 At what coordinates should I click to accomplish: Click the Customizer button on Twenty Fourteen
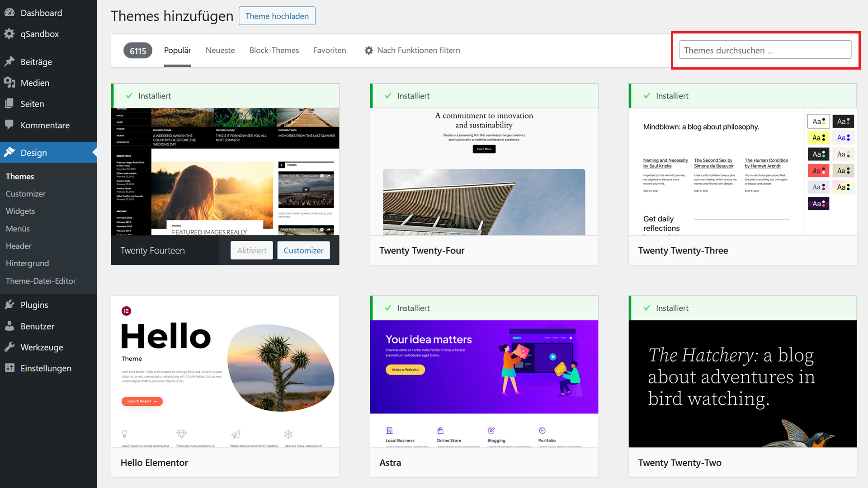point(303,250)
